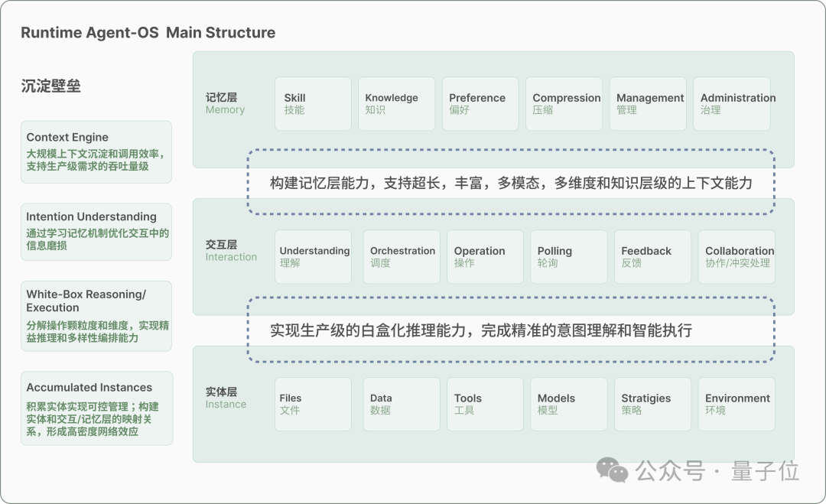
Task: Choose the Compression 压缩 card
Action: [564, 104]
